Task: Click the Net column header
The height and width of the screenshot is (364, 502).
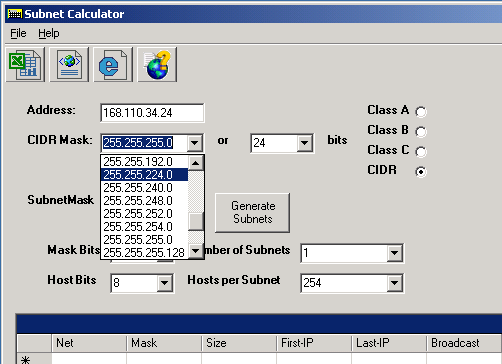Action: point(89,343)
